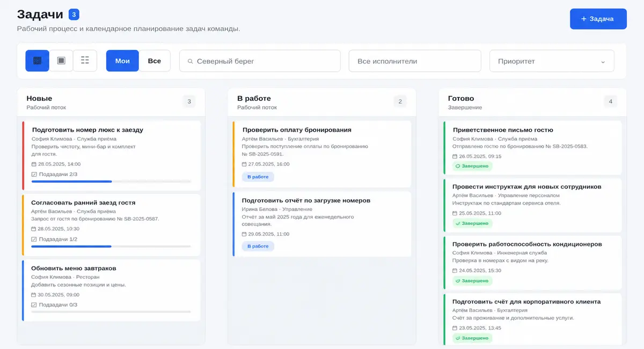Click В работе badge on Проверить оплату бронирования

(x=258, y=177)
